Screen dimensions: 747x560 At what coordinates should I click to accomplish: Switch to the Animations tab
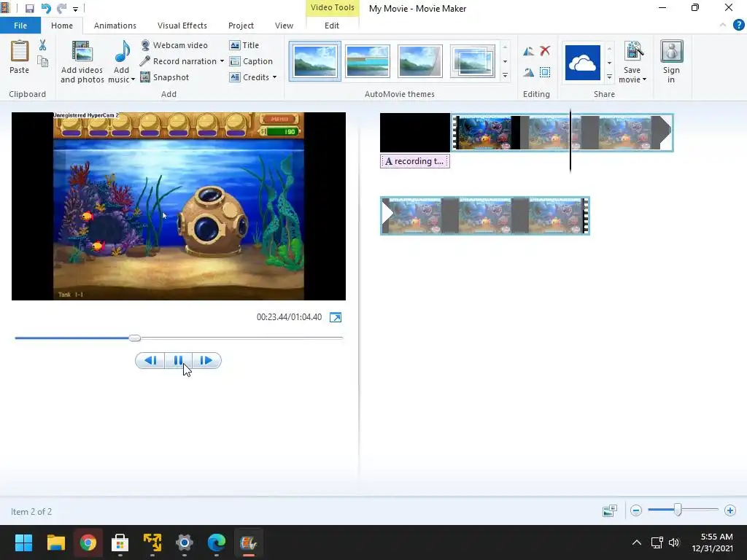(115, 26)
